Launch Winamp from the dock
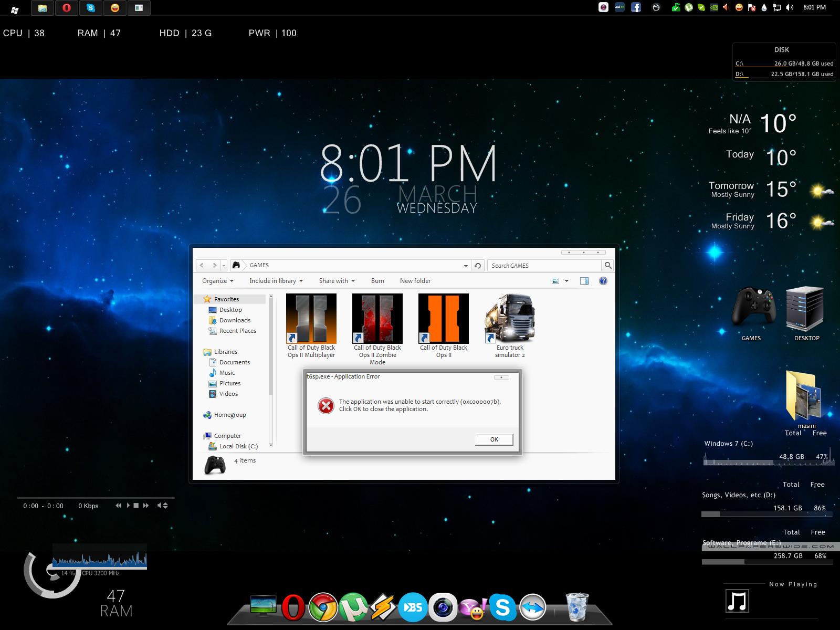The width and height of the screenshot is (840, 630). [x=383, y=608]
